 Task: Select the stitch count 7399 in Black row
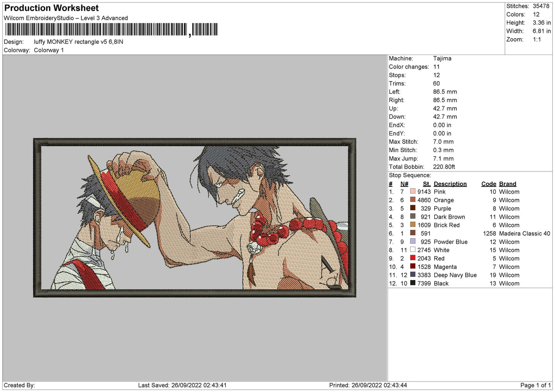pyautogui.click(x=424, y=283)
